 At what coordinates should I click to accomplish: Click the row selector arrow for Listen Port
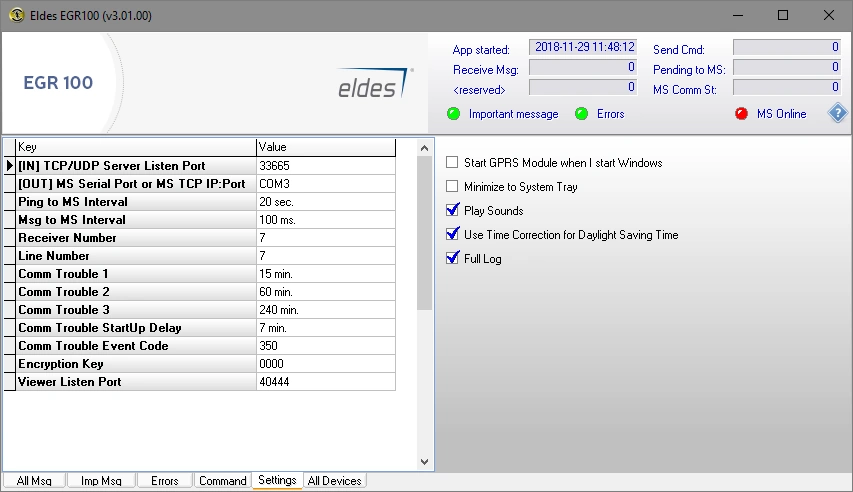pyautogui.click(x=9, y=165)
